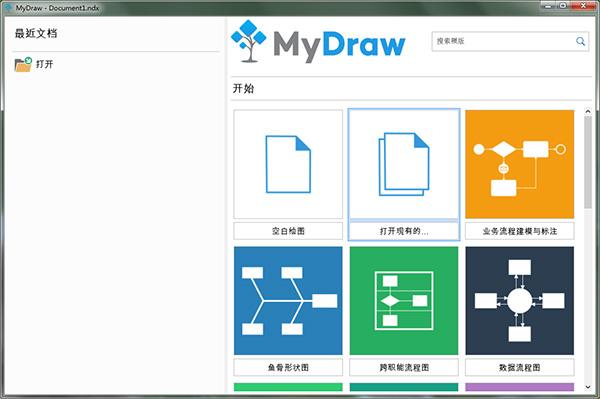The height and width of the screenshot is (399, 600).
Task: Click the 鱼骨形状图 label button
Action: tap(288, 368)
